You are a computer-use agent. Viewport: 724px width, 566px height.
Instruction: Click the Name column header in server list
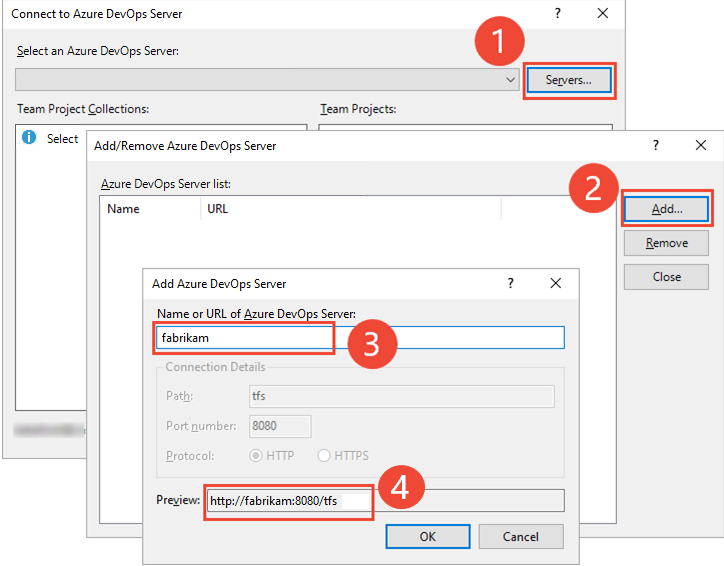(150, 209)
